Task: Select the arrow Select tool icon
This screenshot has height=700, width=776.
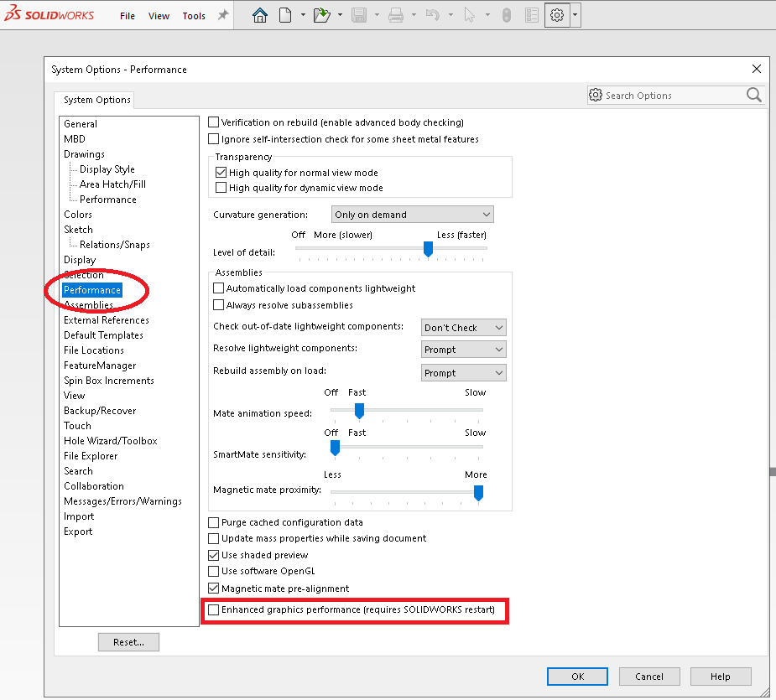Action: coord(471,14)
